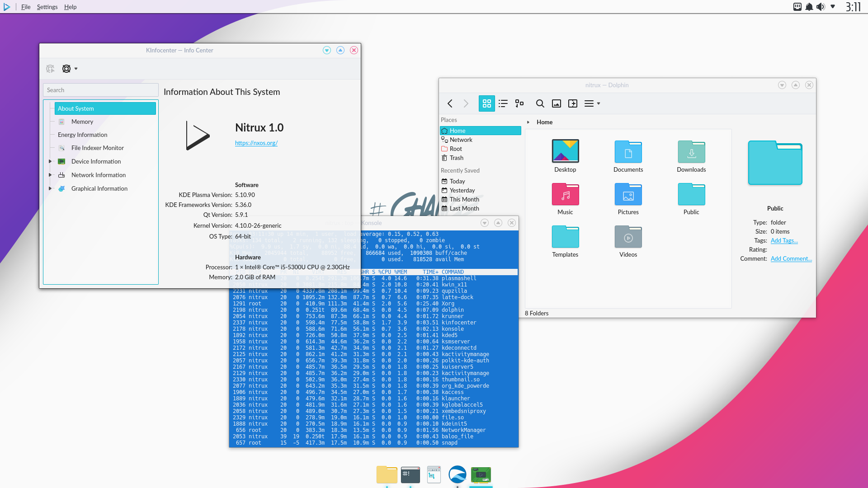
Task: Open the Pictures folder in Dolphin
Action: 628,199
